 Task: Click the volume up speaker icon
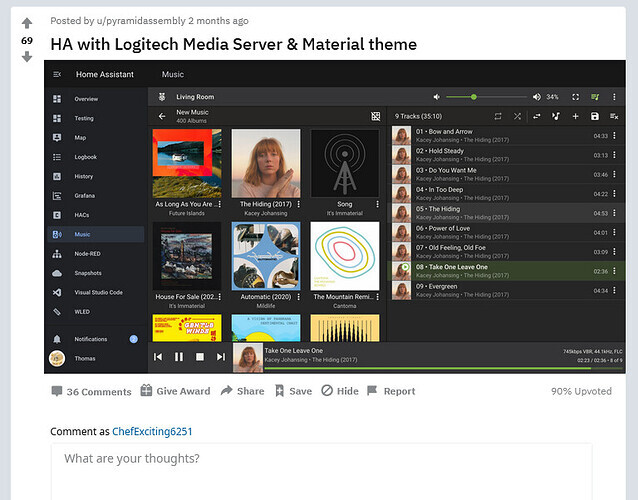pos(537,97)
